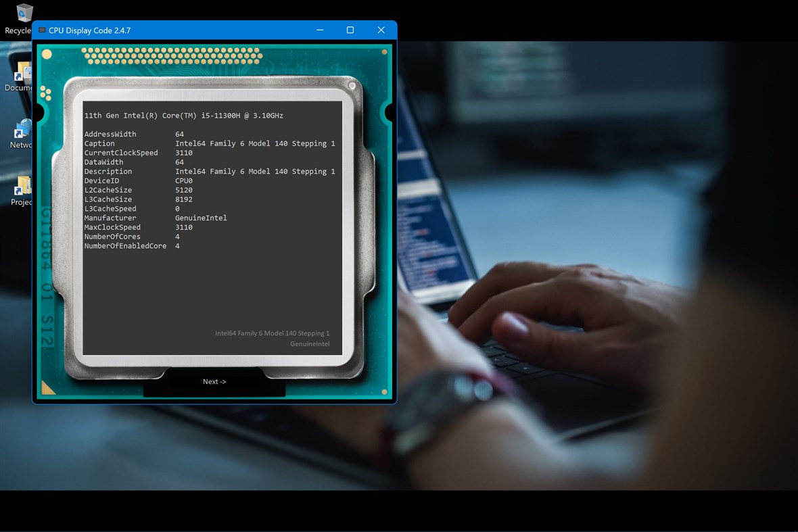Click the Recycle Bin trash graphic
The height and width of the screenshot is (532, 798).
(24, 12)
